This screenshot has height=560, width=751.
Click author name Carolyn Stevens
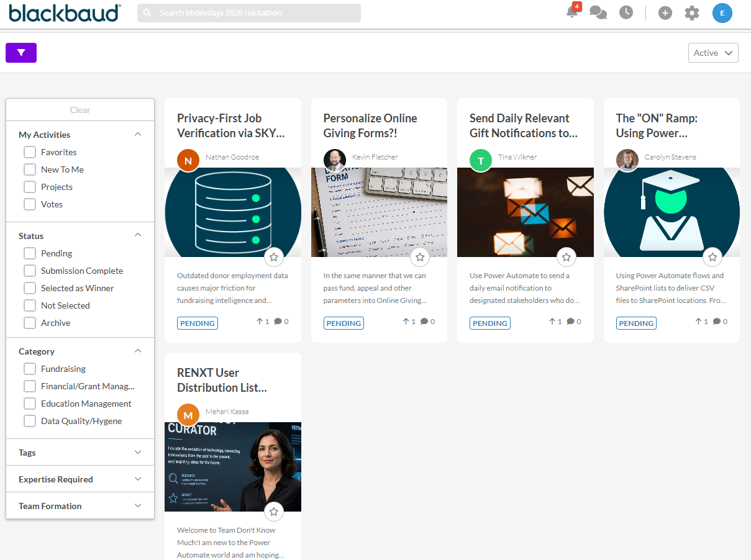pyautogui.click(x=670, y=157)
